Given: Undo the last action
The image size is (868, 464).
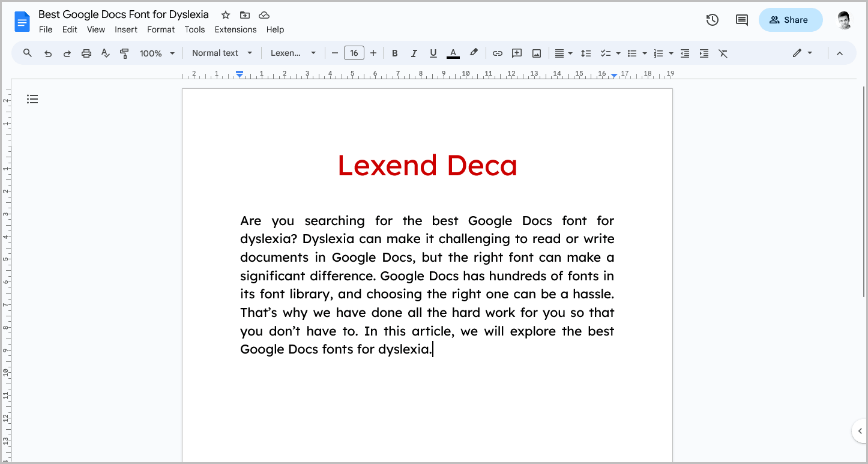Looking at the screenshot, I should [x=48, y=53].
